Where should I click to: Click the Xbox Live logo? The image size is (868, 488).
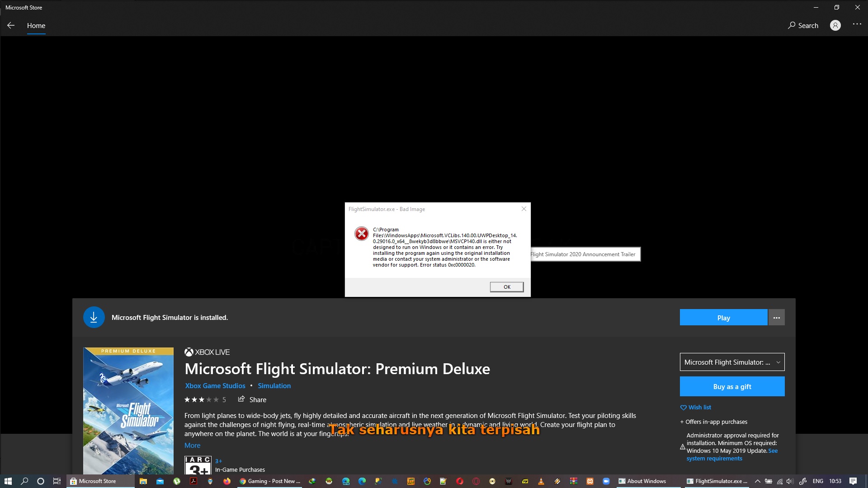coord(207,352)
